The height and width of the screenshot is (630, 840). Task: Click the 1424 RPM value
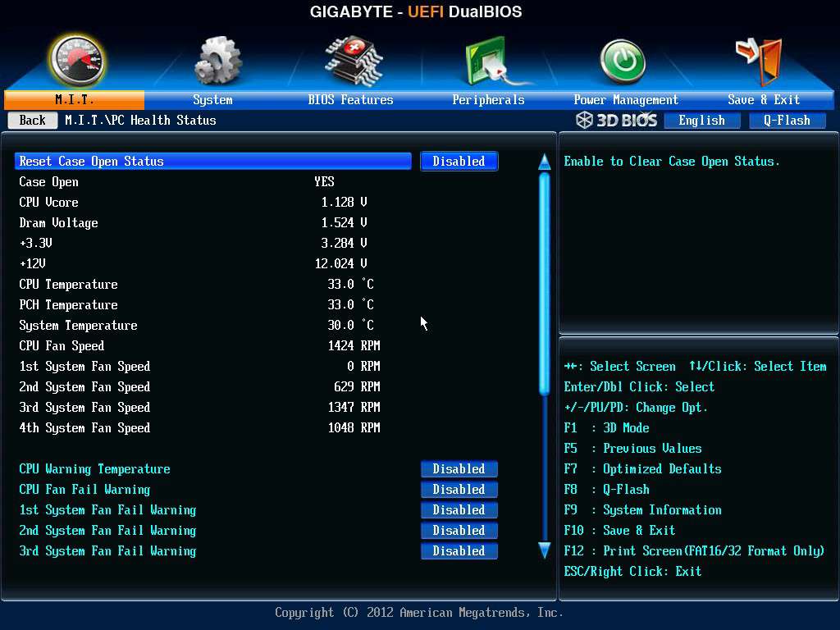354,345
